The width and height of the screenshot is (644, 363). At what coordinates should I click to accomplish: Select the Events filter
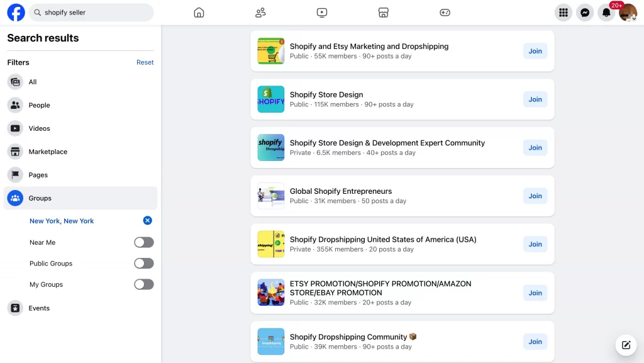point(80,308)
